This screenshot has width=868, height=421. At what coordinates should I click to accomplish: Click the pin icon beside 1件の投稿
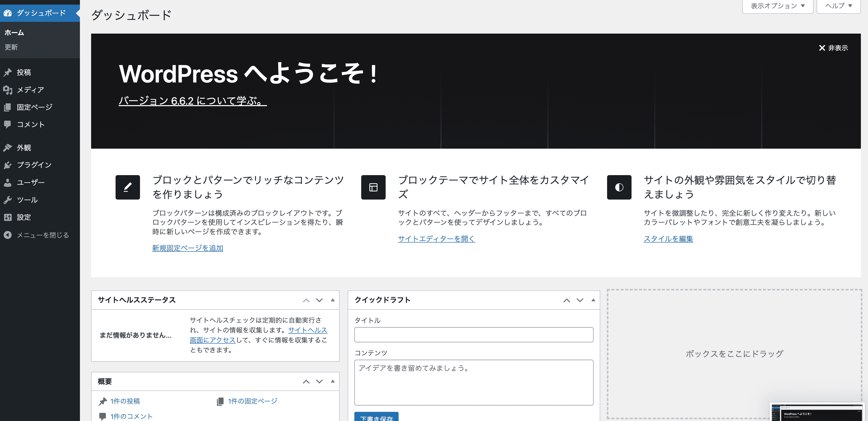(102, 401)
